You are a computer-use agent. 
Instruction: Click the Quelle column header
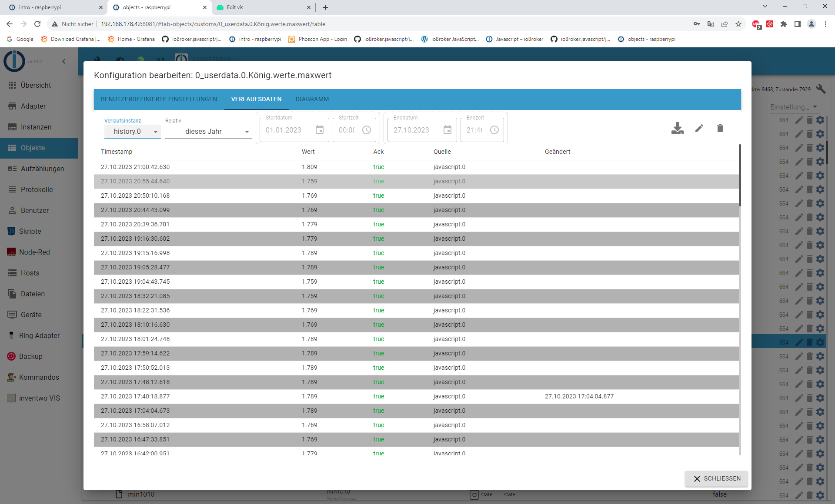pyautogui.click(x=442, y=152)
